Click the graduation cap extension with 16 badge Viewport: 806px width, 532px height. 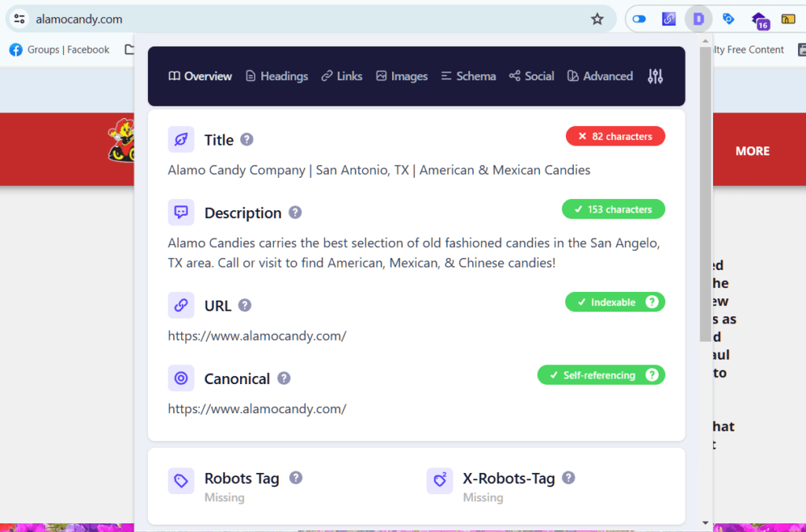click(x=760, y=20)
